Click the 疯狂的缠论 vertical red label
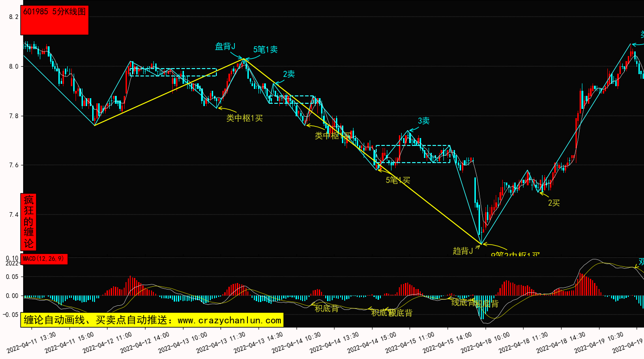The width and height of the screenshot is (644, 359). [29, 222]
